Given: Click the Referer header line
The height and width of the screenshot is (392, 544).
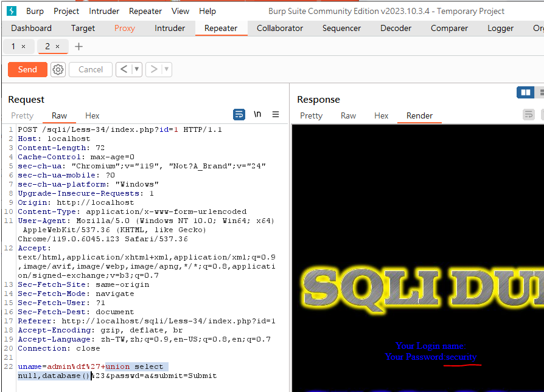Looking at the screenshot, I should 147,321.
